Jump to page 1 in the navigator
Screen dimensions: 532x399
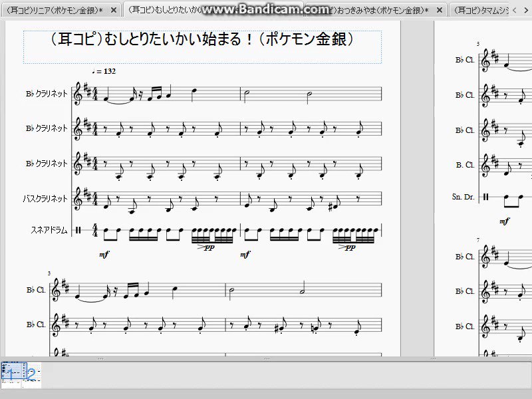11,374
